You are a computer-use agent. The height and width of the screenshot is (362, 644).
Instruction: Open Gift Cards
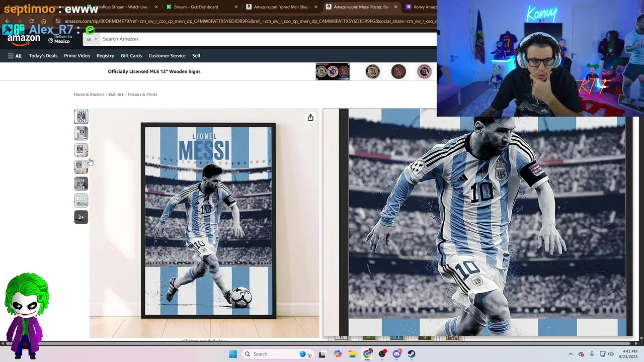pyautogui.click(x=131, y=56)
